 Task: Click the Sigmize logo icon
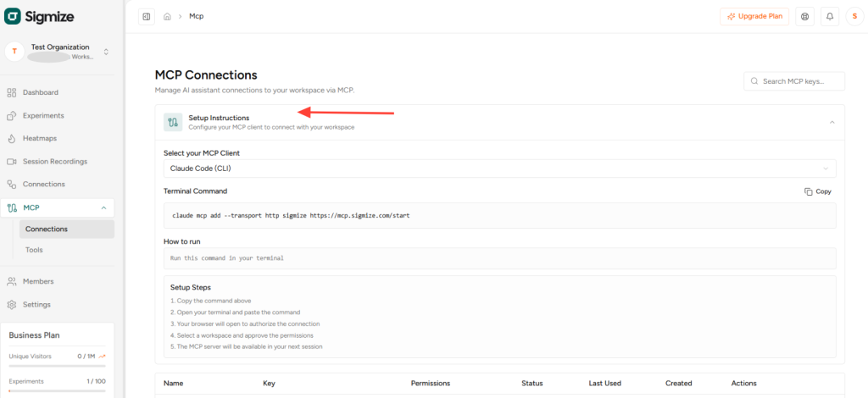[x=13, y=17]
